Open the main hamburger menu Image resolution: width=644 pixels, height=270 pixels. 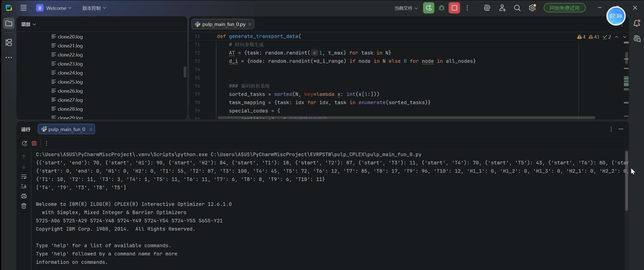(24, 8)
